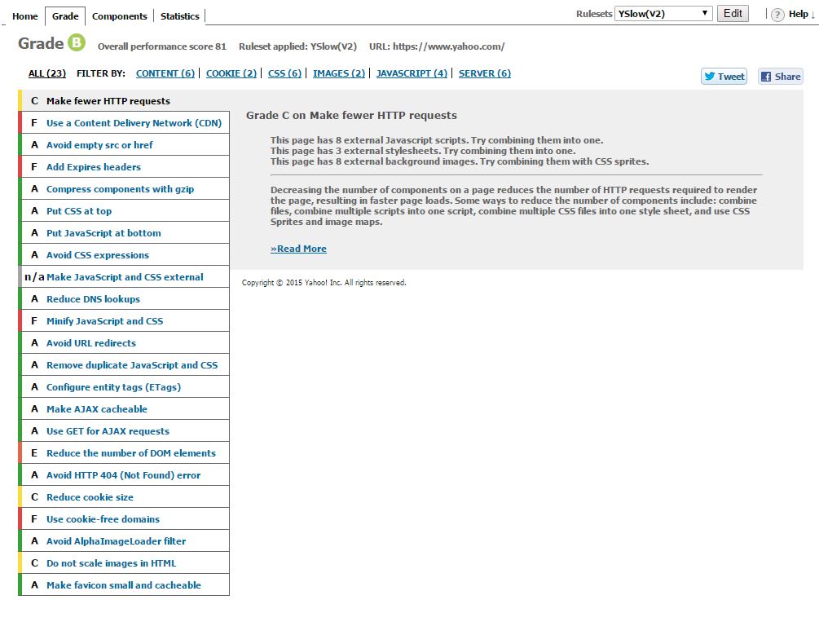Filter rules by CONTENT (6)
819x644 pixels.
point(165,73)
